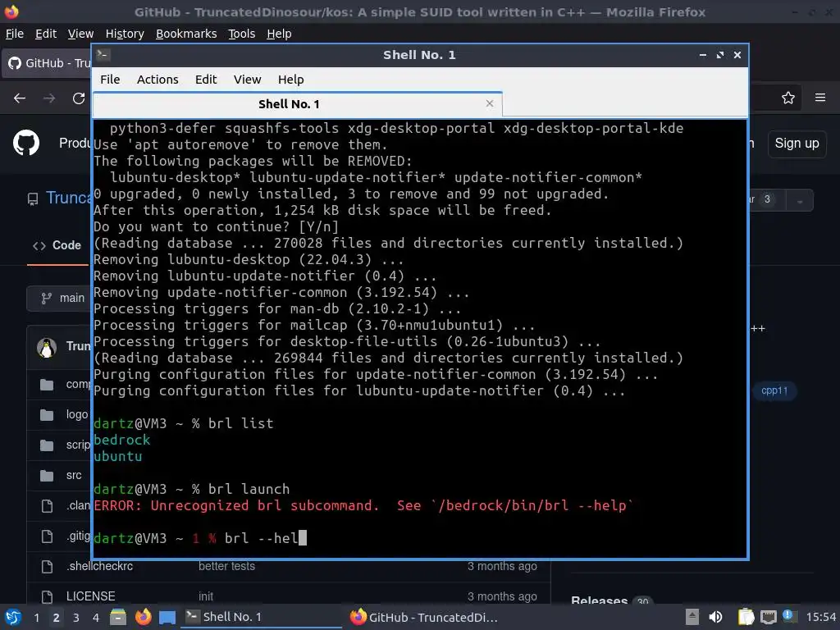840x630 pixels.
Task: Open the clipboard manager tray icon
Action: click(x=746, y=617)
